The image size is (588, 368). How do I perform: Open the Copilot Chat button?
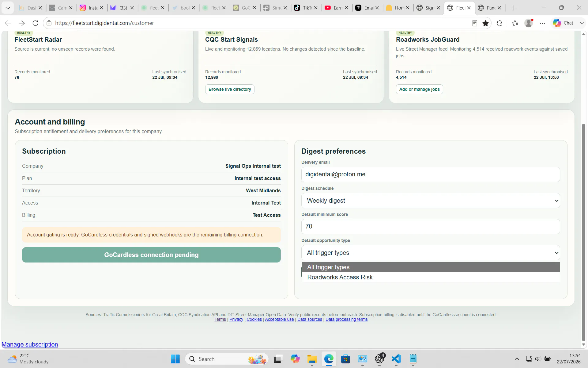tap(563, 23)
